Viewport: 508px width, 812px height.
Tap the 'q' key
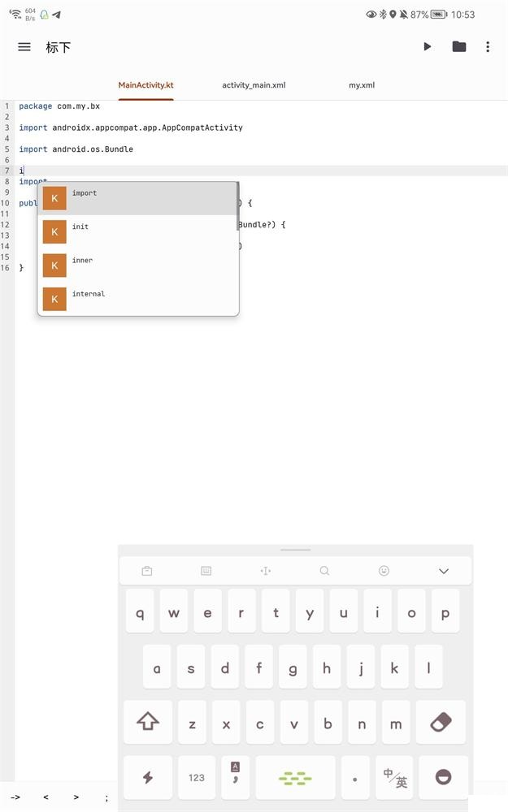coord(140,611)
